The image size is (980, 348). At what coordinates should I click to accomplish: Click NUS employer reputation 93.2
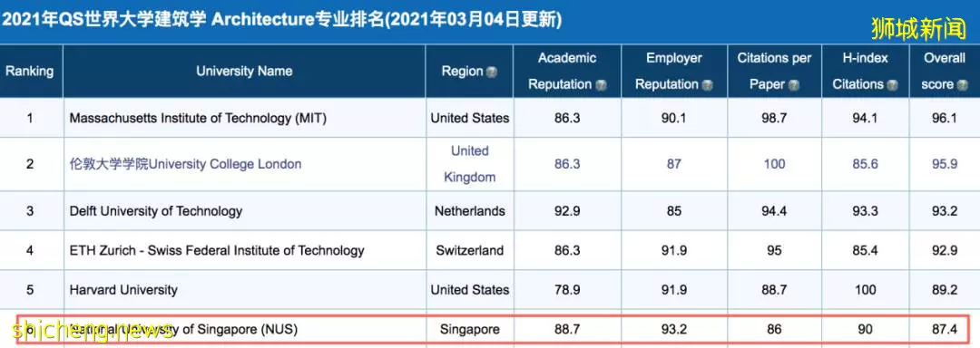point(673,329)
